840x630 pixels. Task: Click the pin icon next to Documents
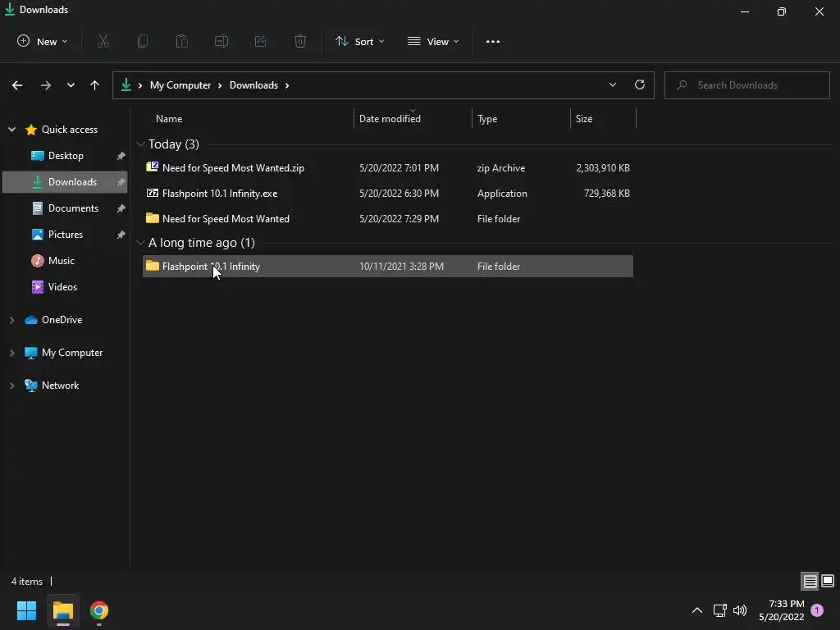click(121, 208)
